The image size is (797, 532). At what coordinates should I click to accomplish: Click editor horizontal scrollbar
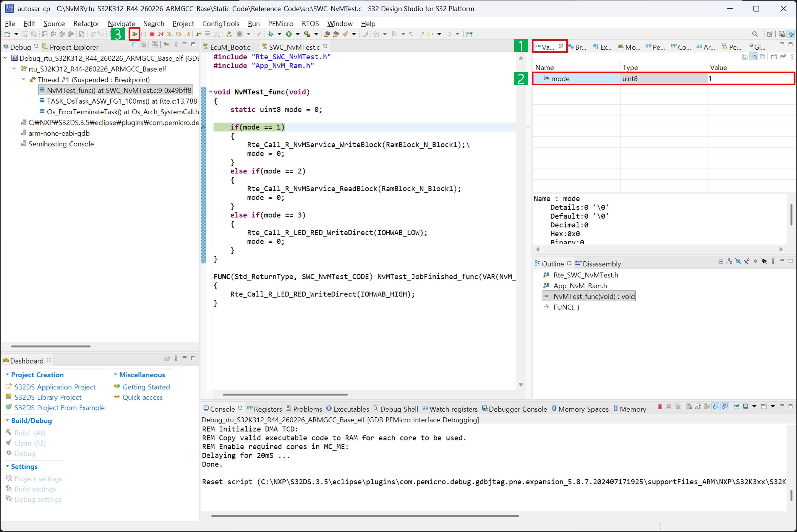(x=285, y=395)
